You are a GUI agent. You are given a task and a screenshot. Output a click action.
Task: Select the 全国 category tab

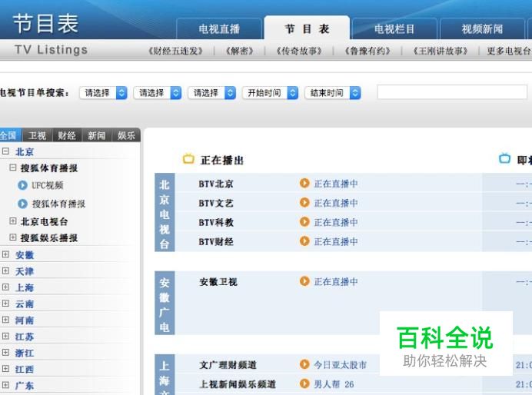pyautogui.click(x=9, y=135)
